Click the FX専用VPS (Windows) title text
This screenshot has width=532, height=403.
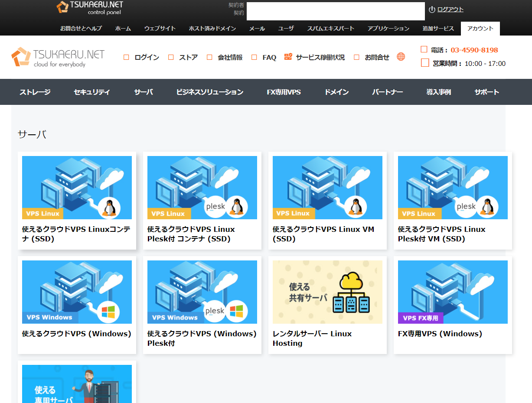point(440,334)
